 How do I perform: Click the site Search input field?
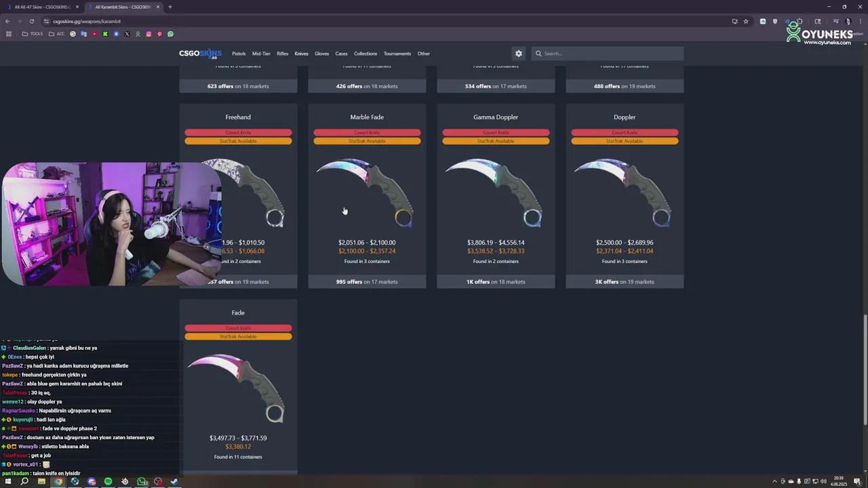608,54
